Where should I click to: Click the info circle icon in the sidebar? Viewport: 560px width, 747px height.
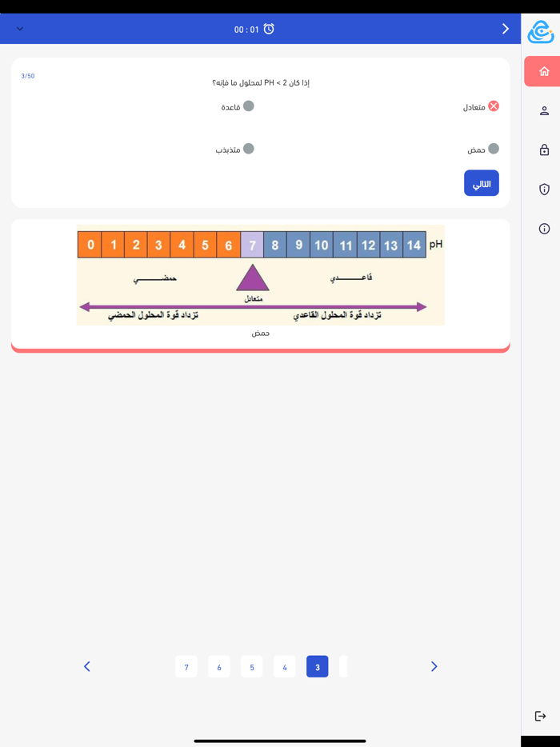[544, 230]
